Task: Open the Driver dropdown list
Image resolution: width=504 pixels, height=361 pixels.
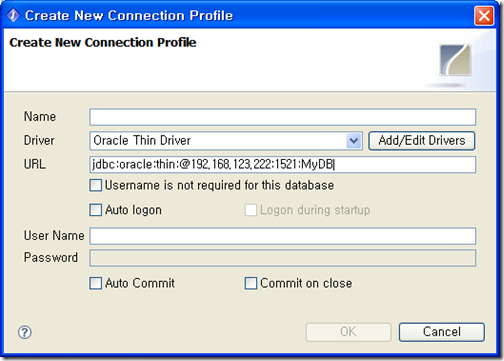Action: click(x=354, y=141)
